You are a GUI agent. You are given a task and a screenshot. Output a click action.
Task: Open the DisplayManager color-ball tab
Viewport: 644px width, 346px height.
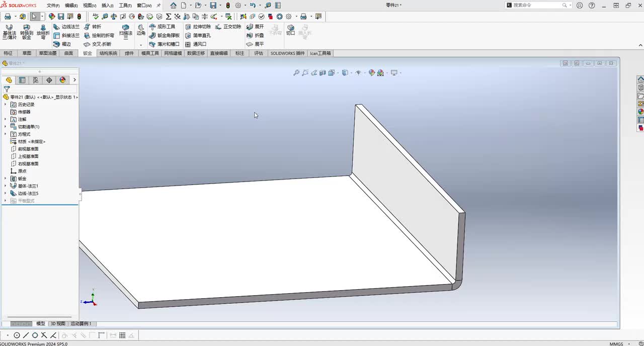(62, 80)
